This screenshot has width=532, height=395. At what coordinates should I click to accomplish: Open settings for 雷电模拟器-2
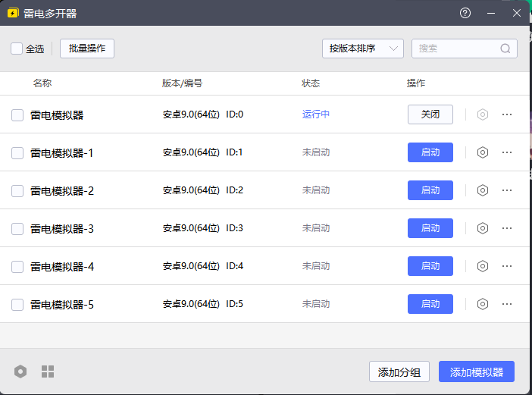tap(482, 190)
